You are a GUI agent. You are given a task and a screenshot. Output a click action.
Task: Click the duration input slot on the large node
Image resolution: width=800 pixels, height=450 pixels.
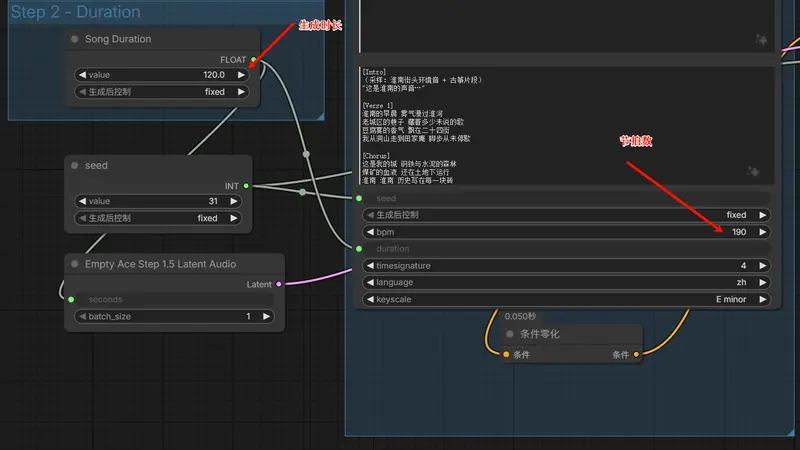pyautogui.click(x=359, y=249)
